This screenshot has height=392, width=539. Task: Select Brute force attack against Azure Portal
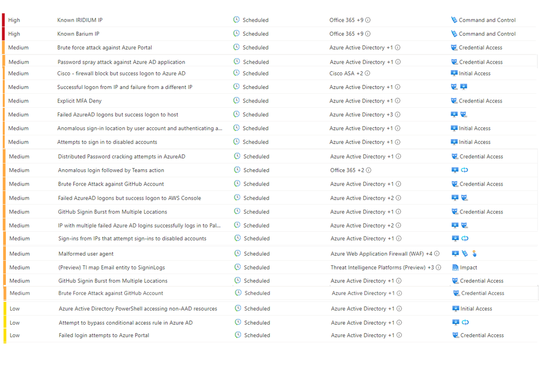105,47
